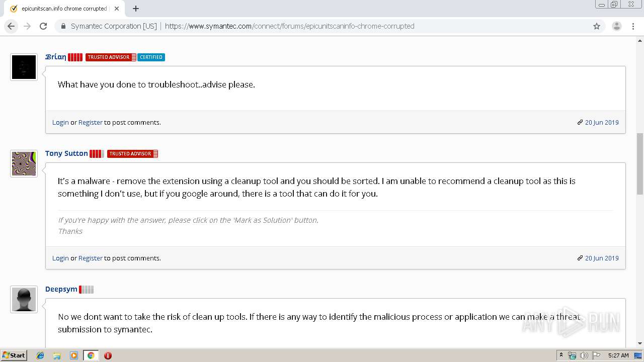
Task: Open Tony Sutton's profile link
Action: (66, 153)
